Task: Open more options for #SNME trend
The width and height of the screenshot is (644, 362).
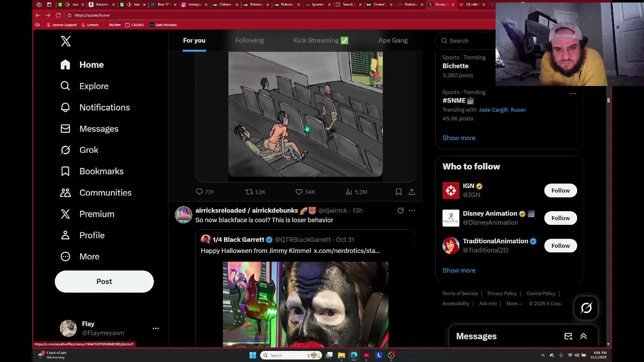Action: 573,94
